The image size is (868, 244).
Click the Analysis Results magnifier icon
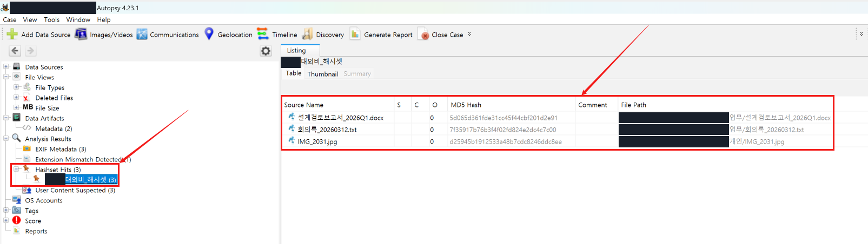tap(17, 139)
